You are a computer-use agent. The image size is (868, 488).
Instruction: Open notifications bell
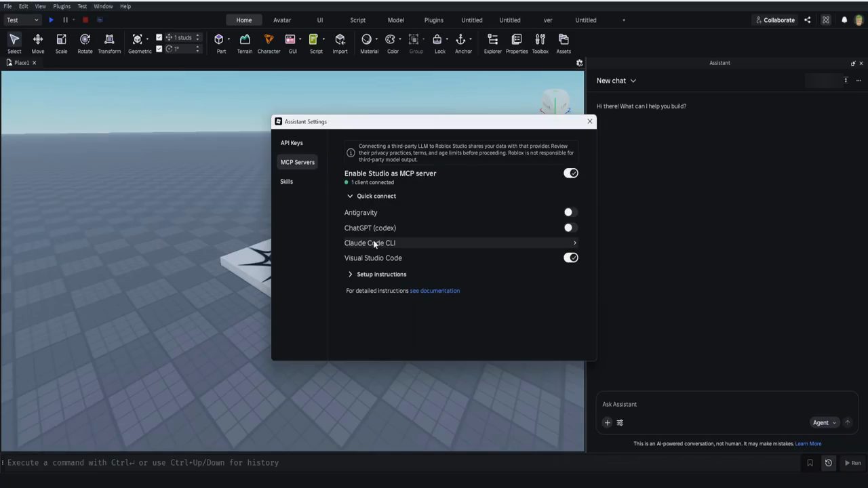(x=844, y=20)
